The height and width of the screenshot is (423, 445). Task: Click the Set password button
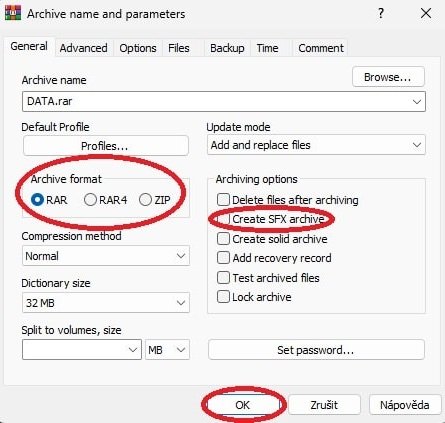coord(316,350)
